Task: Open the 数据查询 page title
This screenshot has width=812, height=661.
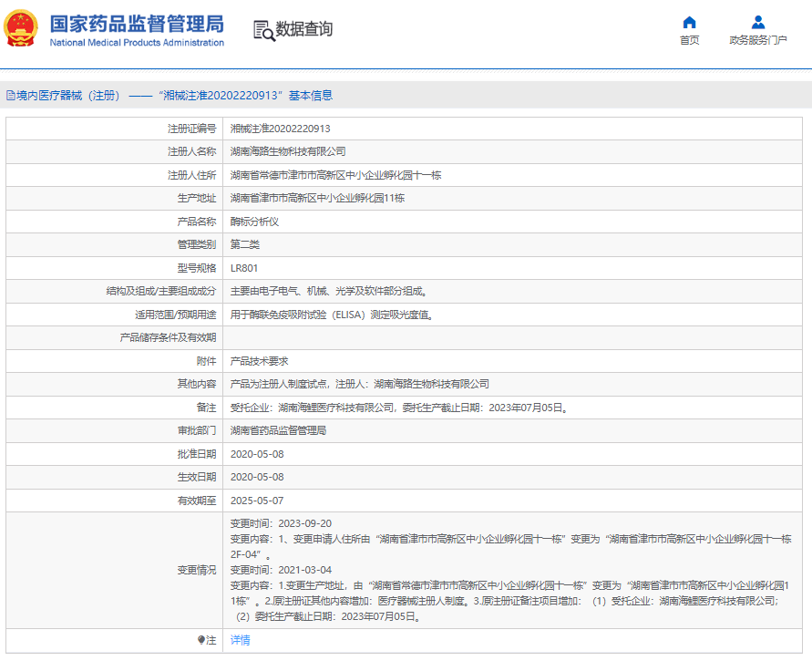Action: click(304, 29)
